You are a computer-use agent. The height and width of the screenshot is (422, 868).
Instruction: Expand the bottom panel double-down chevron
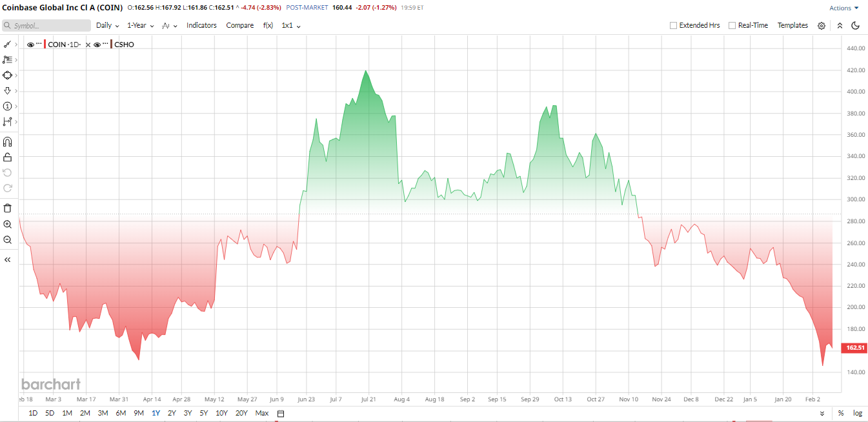click(x=822, y=414)
